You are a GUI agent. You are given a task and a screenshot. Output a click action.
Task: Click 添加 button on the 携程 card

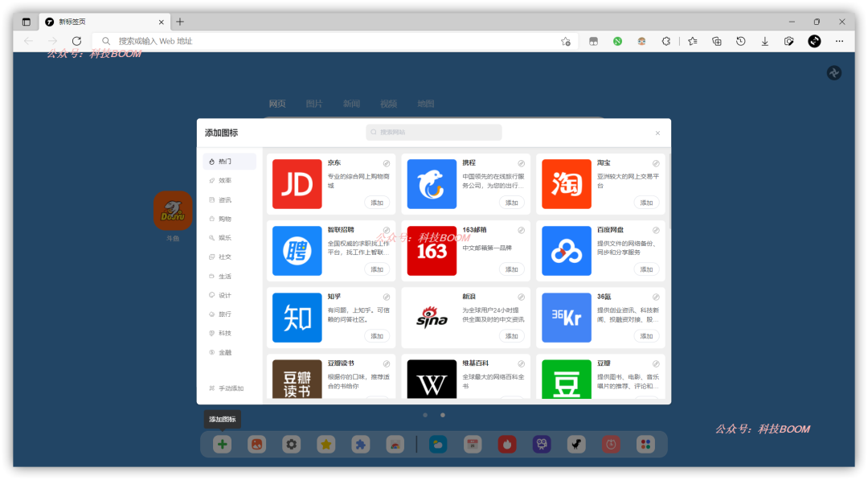pyautogui.click(x=511, y=203)
